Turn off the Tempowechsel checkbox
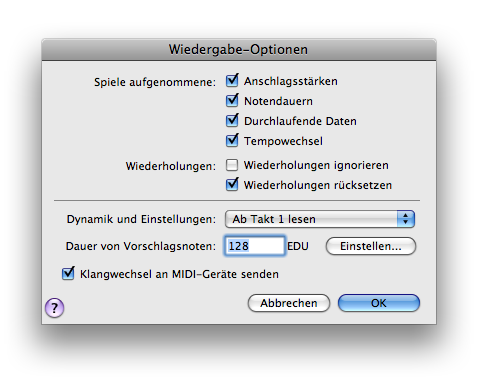 tap(232, 141)
